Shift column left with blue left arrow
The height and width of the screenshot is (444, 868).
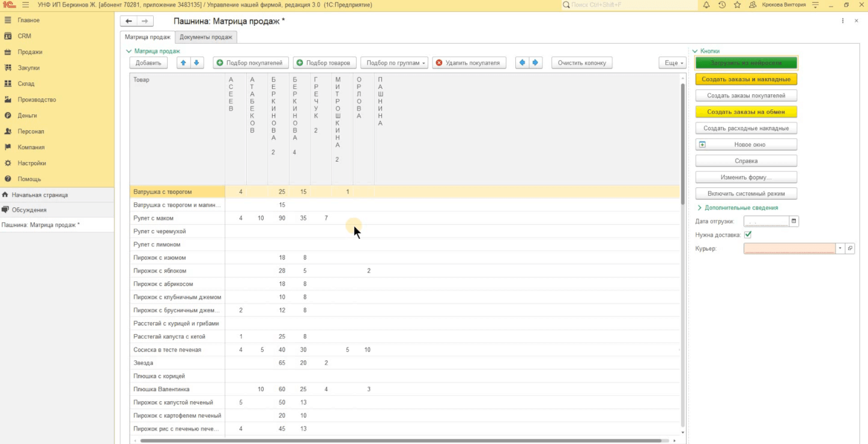pyautogui.click(x=522, y=62)
